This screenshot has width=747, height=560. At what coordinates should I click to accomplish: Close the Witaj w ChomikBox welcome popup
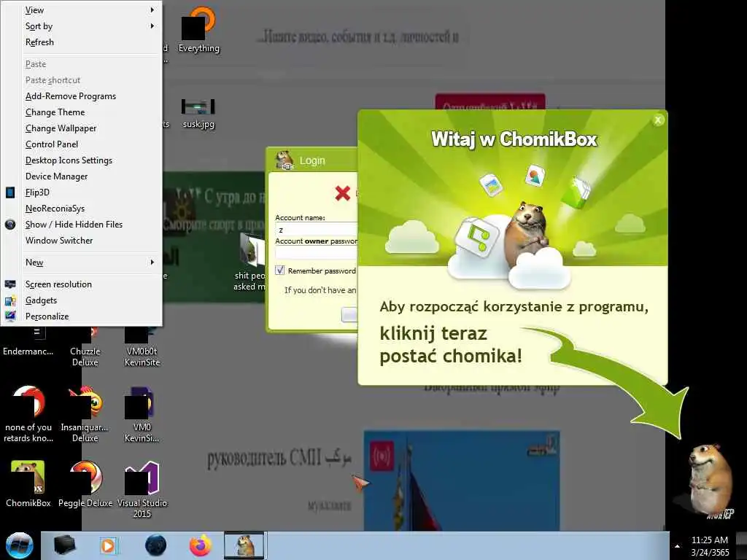pos(658,120)
